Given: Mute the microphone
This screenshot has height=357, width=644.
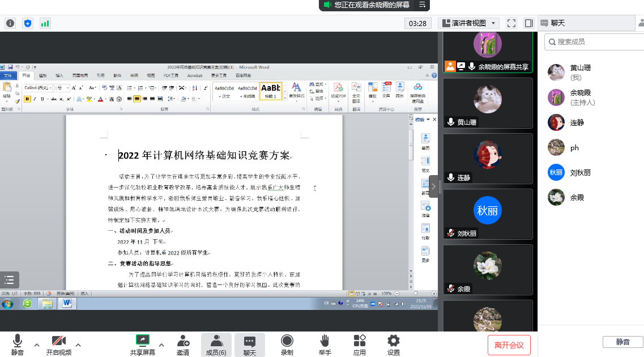Looking at the screenshot, I should click(18, 345).
